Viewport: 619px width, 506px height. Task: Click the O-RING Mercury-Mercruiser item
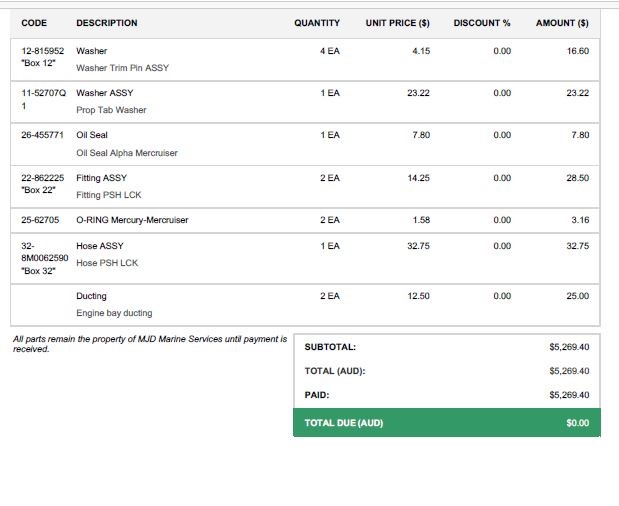pyautogui.click(x=132, y=220)
